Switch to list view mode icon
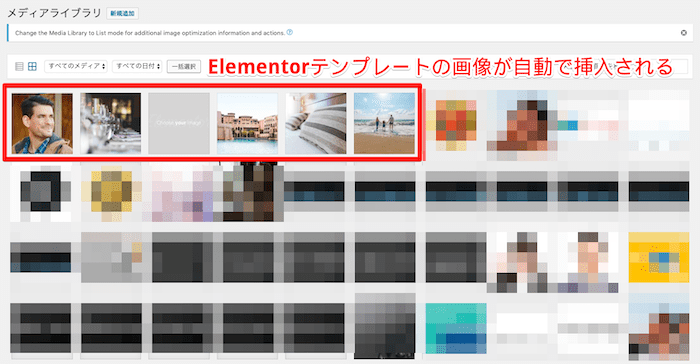 coord(19,67)
